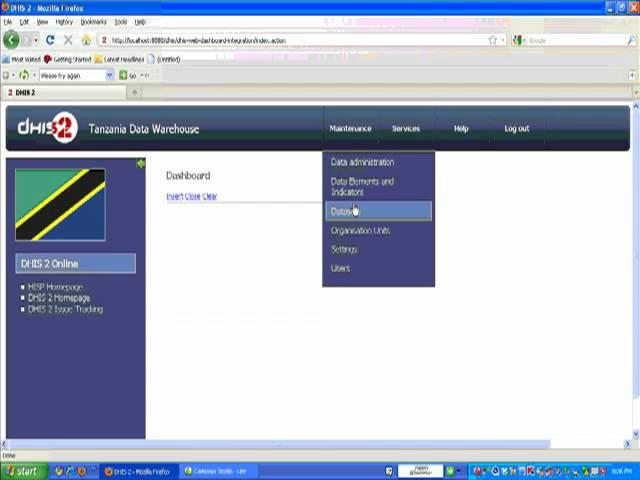Select the DHIS 2 browser tab

click(65, 93)
